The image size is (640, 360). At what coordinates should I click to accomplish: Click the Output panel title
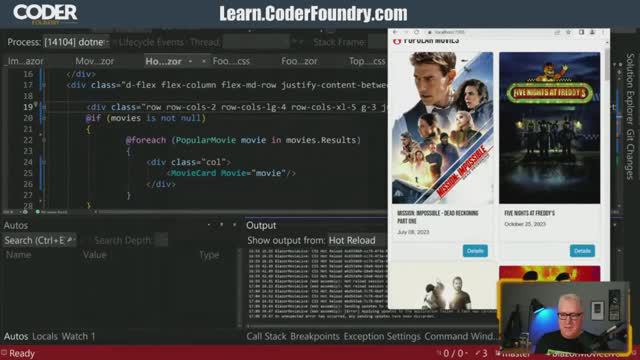click(x=261, y=225)
